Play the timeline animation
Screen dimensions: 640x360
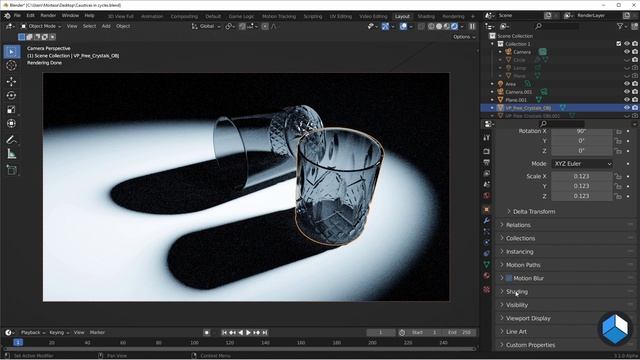[249, 333]
